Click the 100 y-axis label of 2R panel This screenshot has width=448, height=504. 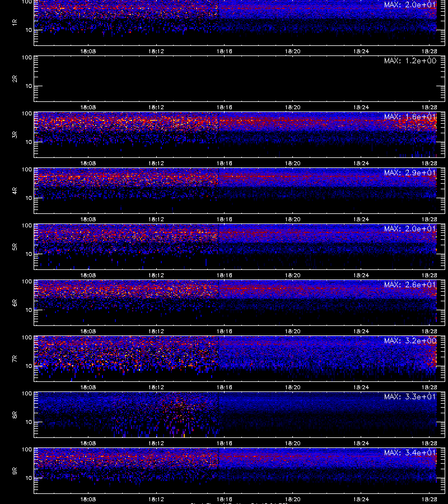(x=27, y=58)
